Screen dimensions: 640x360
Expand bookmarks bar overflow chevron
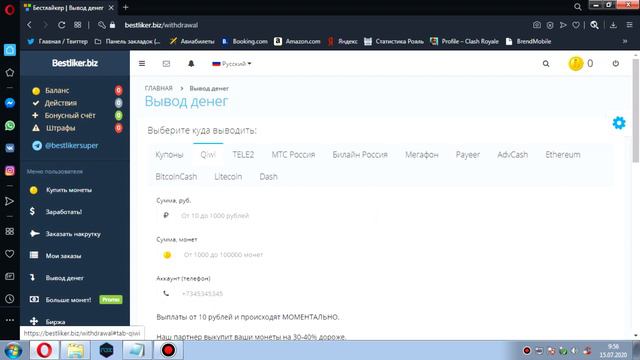coord(624,41)
